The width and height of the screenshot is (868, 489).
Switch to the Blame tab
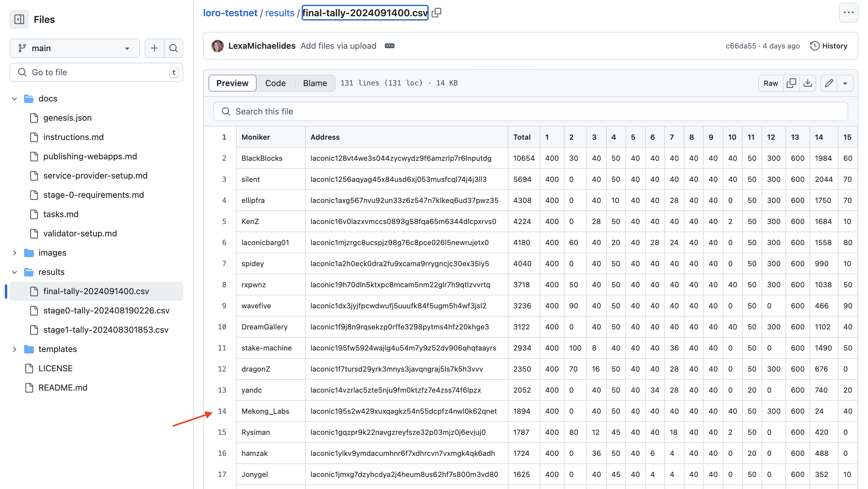coord(315,83)
